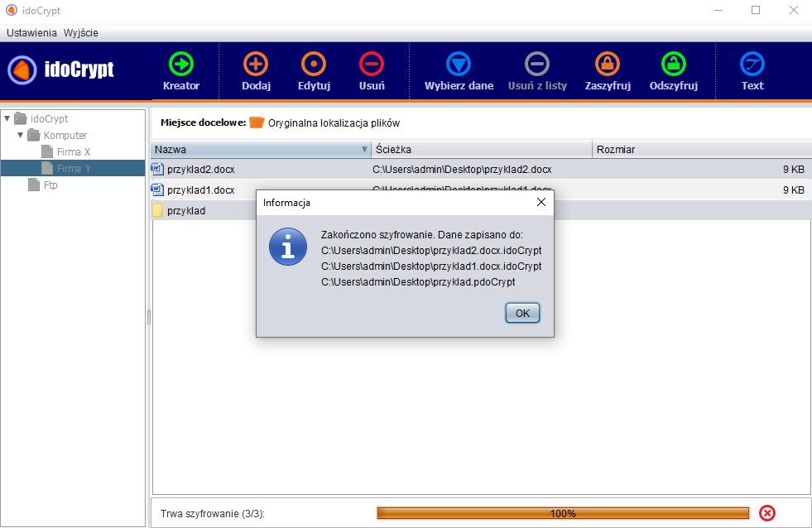Select the przyklad2.docx file name

(x=201, y=170)
